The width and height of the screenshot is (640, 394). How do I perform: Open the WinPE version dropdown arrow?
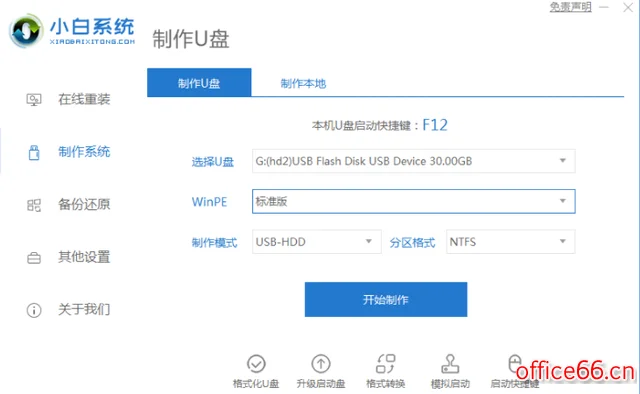562,201
